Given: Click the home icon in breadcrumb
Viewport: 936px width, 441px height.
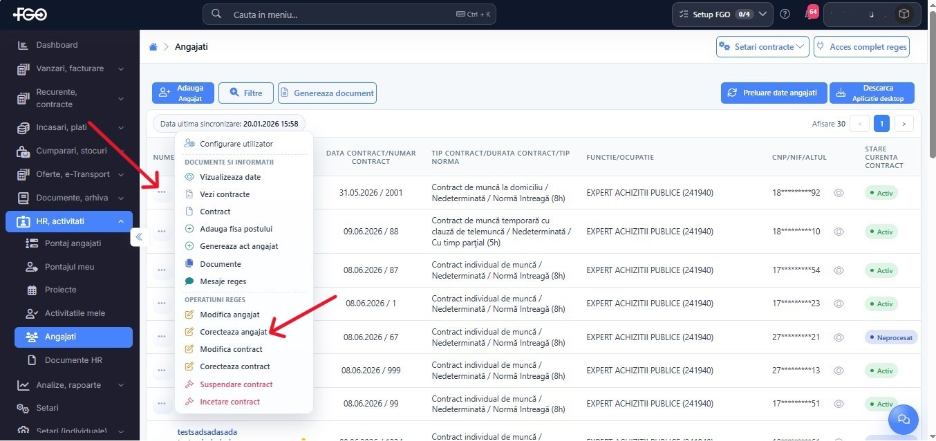Looking at the screenshot, I should (x=153, y=47).
